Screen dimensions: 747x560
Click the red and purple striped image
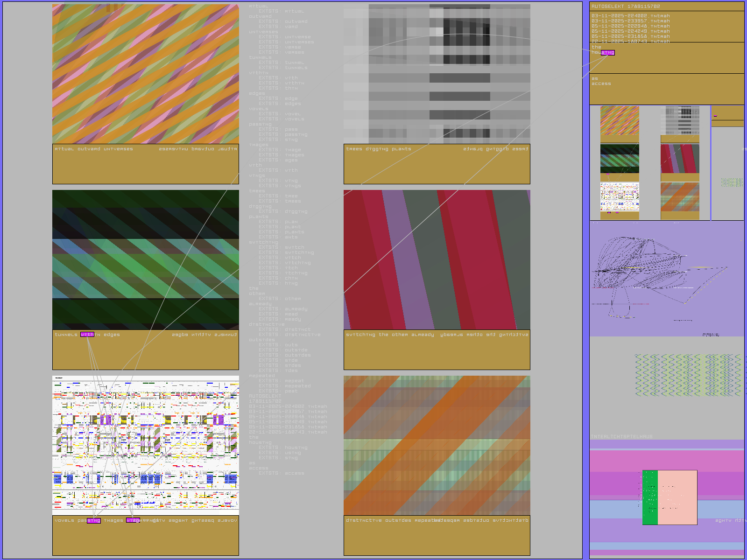pos(437,259)
